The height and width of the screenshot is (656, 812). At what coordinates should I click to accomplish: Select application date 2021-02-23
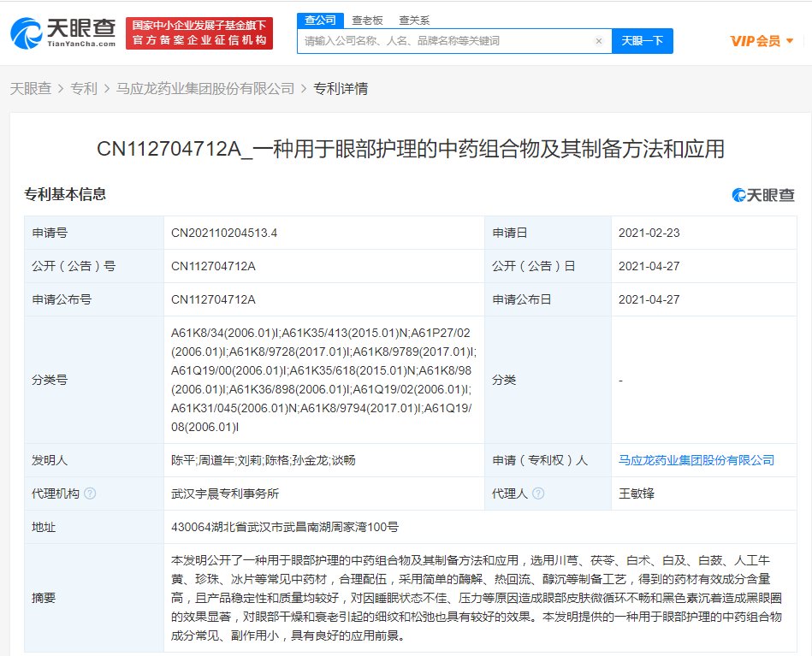pyautogui.click(x=649, y=233)
